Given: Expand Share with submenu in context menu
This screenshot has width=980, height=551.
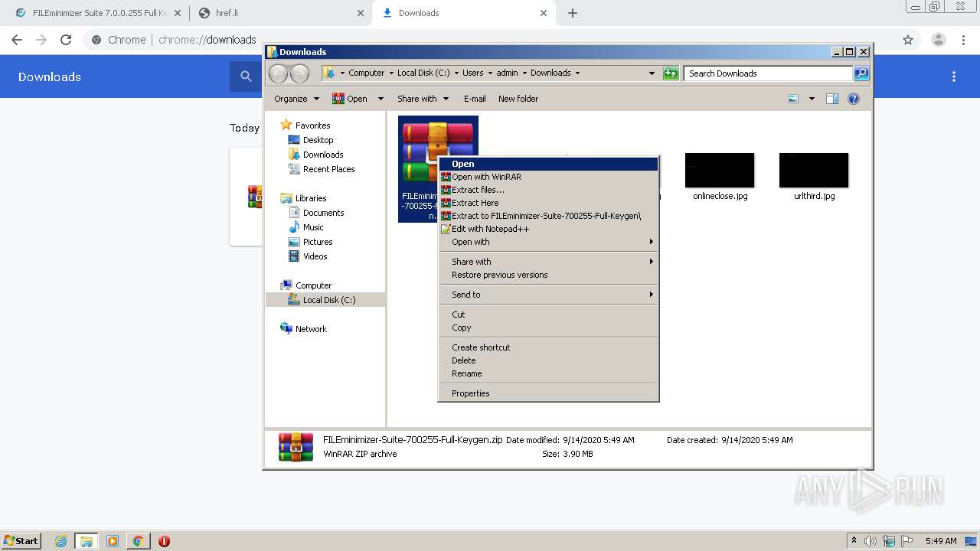Looking at the screenshot, I should tap(548, 262).
